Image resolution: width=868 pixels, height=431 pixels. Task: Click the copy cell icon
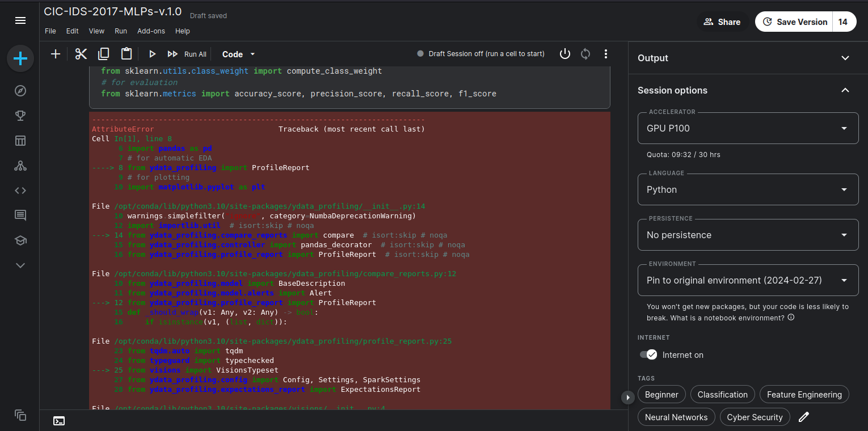(x=104, y=54)
